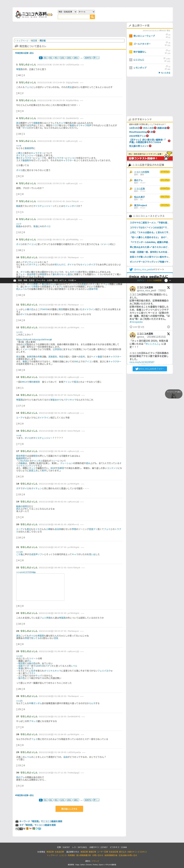The height and width of the screenshot is (868, 184).
Task: Click the niconico TV icon in nav bar
Action: point(15,280)
